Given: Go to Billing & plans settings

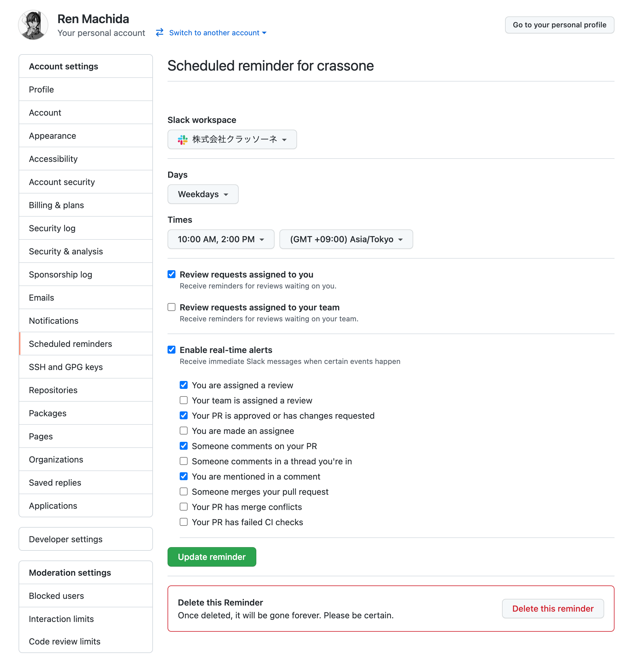Looking at the screenshot, I should [56, 205].
